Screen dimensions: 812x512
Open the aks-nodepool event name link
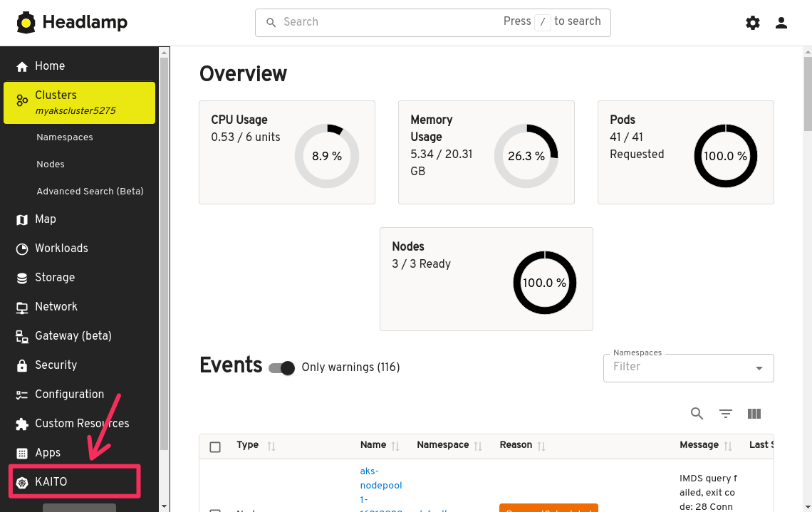pyautogui.click(x=380, y=485)
